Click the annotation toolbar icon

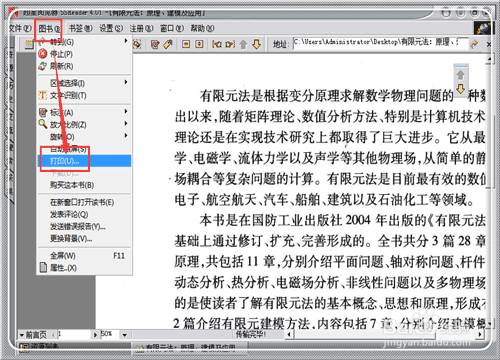pyautogui.click(x=155, y=44)
